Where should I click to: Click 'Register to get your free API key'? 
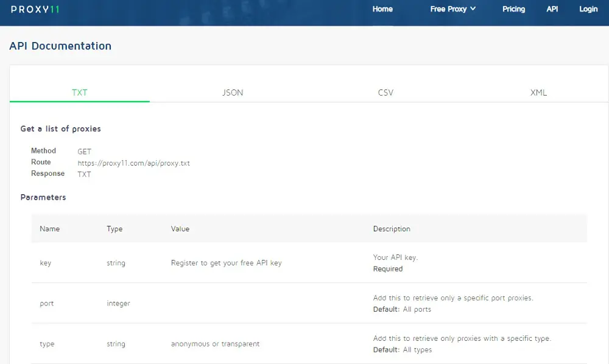[x=227, y=263]
